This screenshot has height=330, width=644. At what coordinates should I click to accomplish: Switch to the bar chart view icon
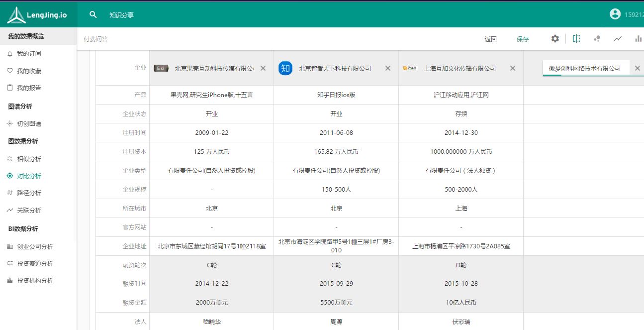pos(638,39)
